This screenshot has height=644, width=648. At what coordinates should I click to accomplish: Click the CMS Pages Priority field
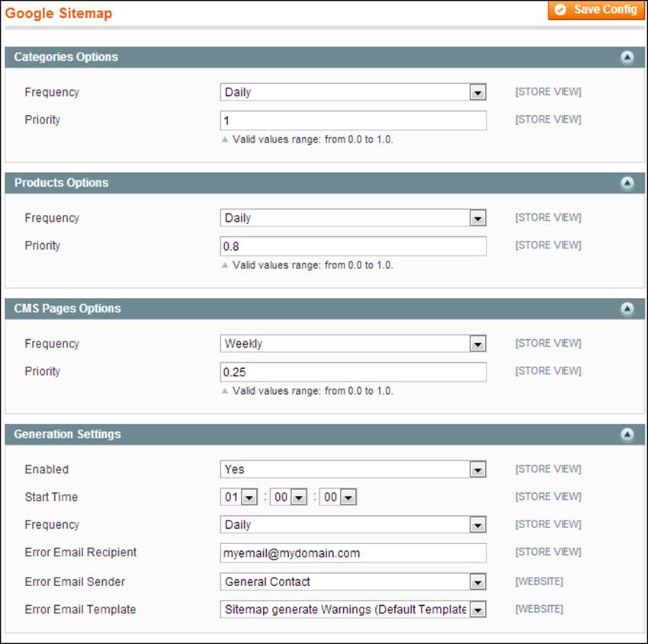353,372
